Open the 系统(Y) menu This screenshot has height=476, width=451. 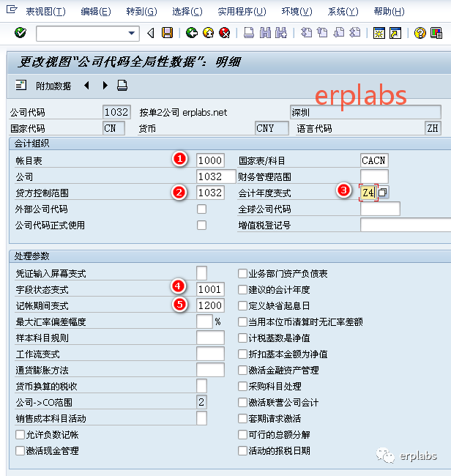343,12
